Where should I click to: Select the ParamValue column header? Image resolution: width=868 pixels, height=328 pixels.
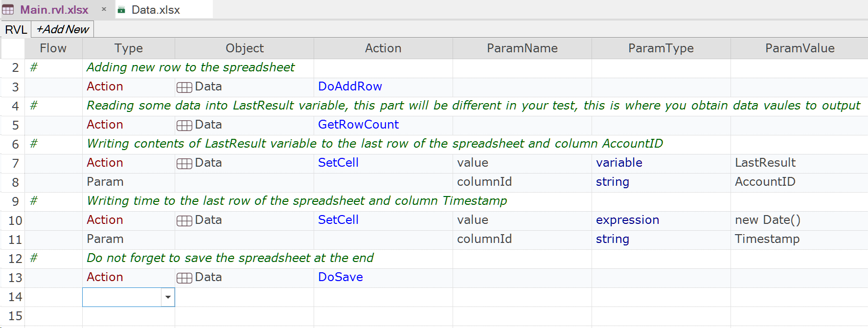(x=799, y=48)
